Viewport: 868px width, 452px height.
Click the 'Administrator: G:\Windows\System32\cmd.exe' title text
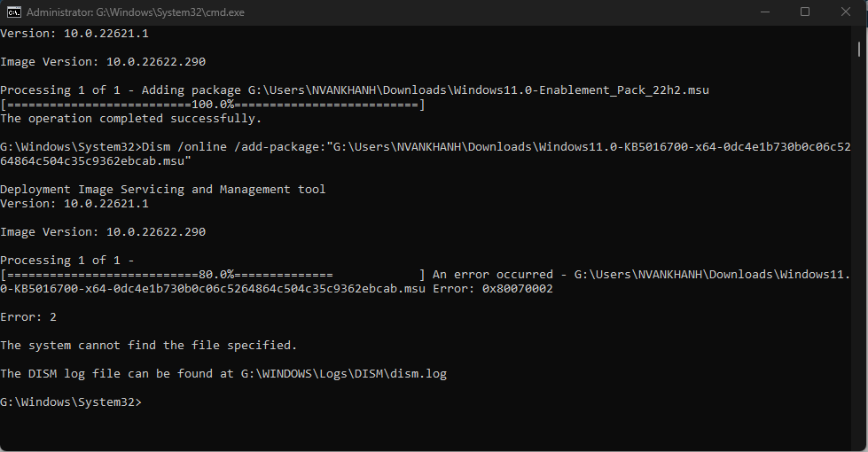[135, 12]
